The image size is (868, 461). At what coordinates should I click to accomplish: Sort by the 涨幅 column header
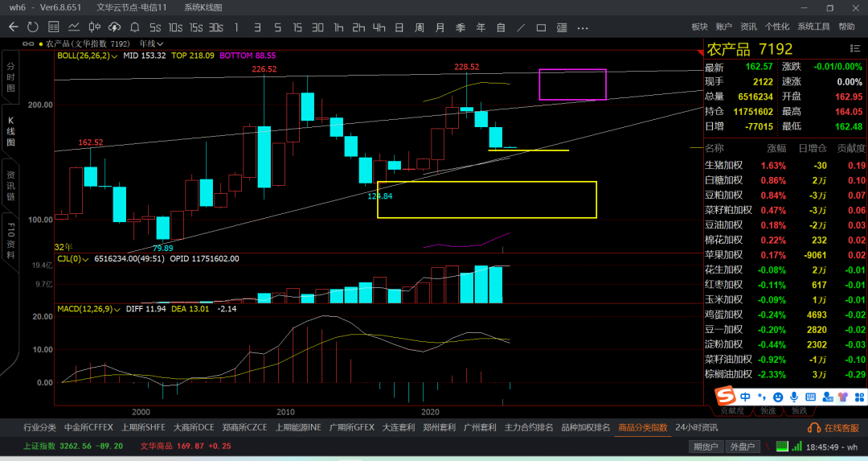click(x=776, y=148)
